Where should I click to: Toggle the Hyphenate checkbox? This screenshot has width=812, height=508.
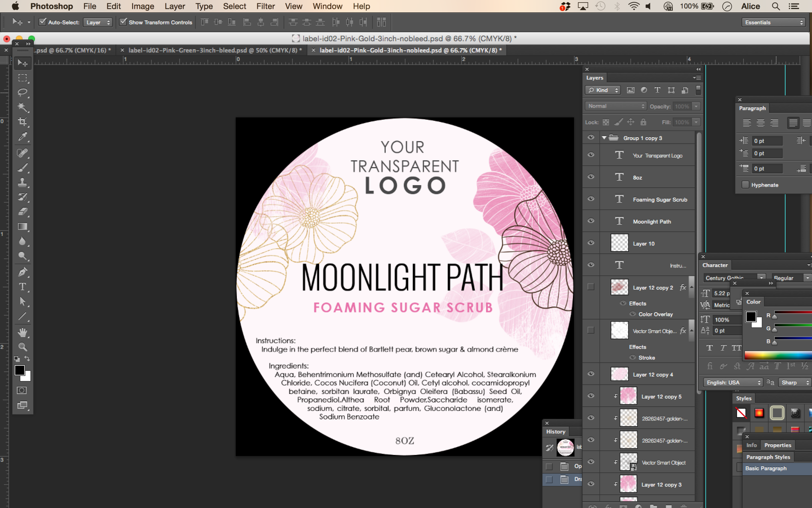pos(745,185)
